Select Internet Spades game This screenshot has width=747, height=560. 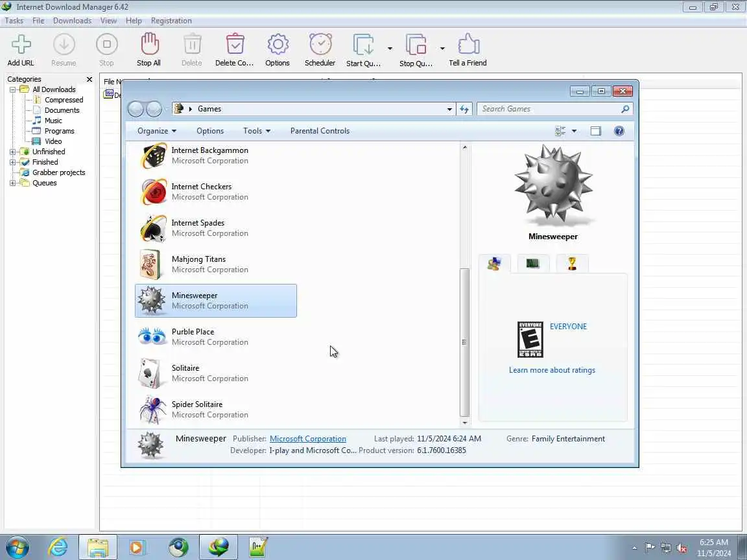click(216, 228)
